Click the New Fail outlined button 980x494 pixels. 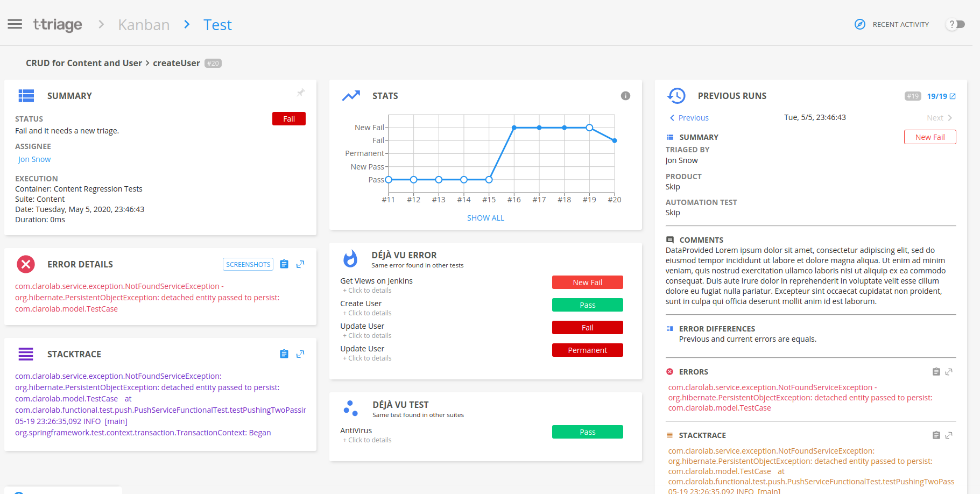[930, 137]
